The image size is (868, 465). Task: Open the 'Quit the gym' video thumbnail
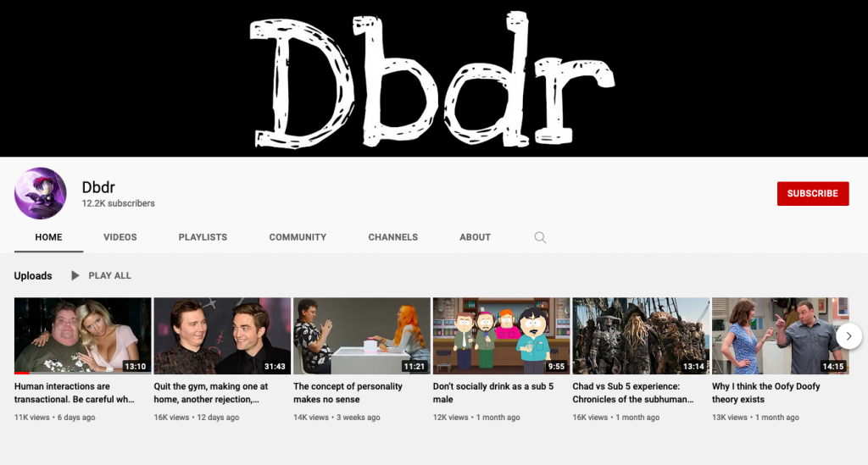(222, 335)
